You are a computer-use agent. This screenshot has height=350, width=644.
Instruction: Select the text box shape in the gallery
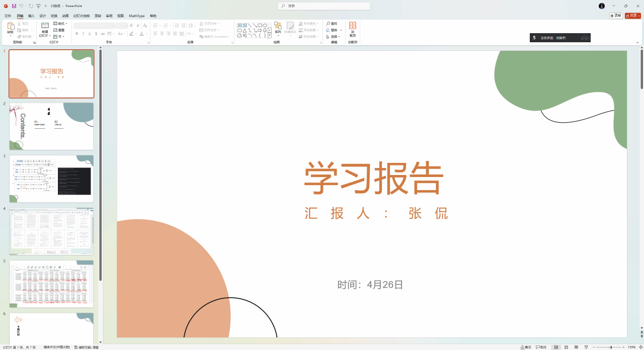coord(240,25)
